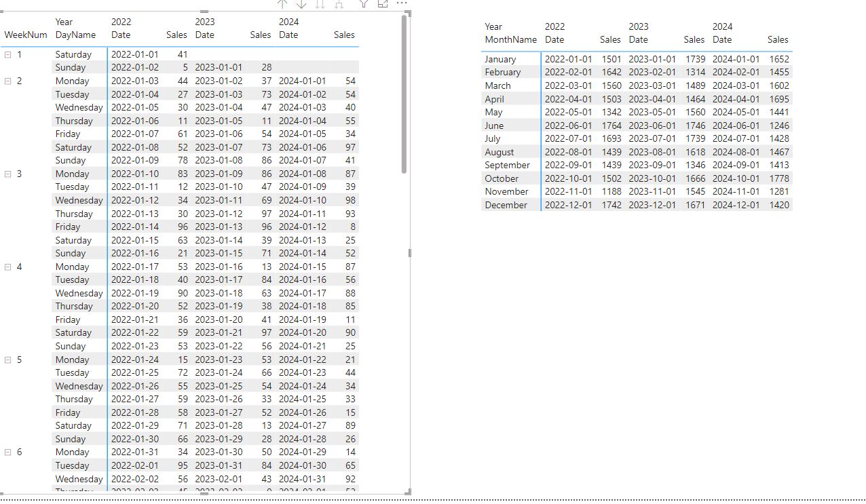Click the September row label
The width and height of the screenshot is (866, 504).
[x=507, y=165]
